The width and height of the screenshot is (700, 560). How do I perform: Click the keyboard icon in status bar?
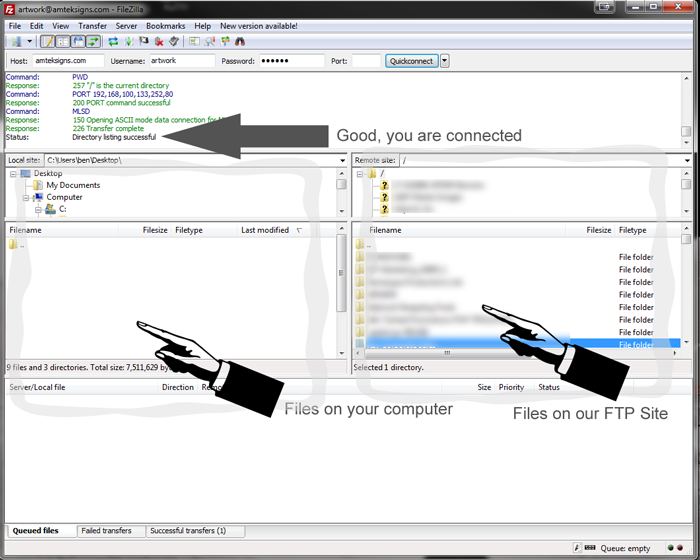(590, 548)
